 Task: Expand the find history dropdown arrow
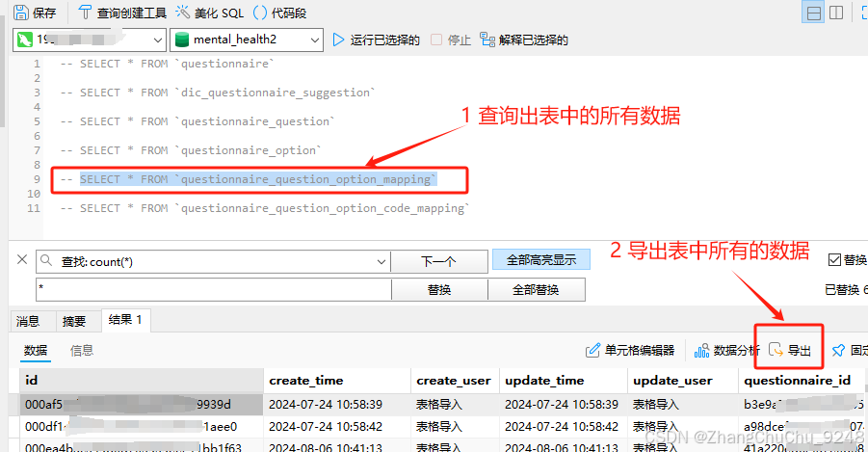point(381,261)
